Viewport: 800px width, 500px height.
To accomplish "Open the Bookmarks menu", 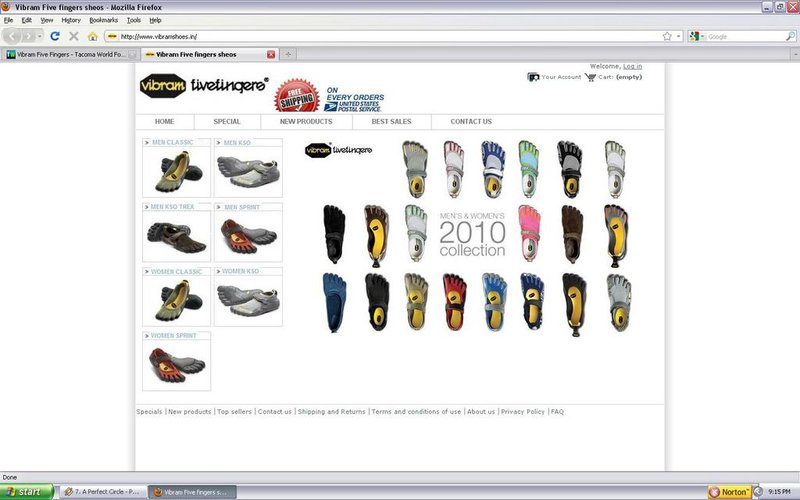I will 104,20.
